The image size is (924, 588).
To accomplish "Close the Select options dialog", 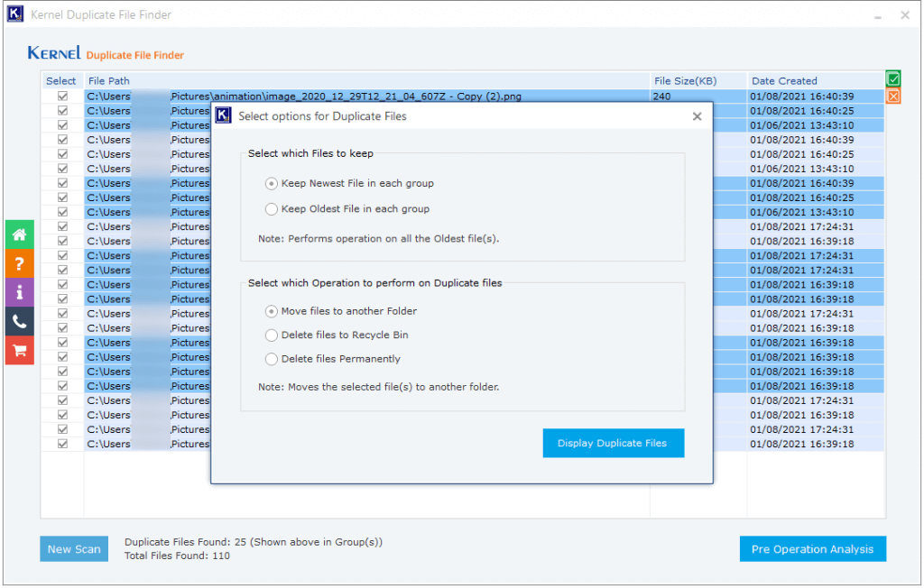I will coord(697,116).
